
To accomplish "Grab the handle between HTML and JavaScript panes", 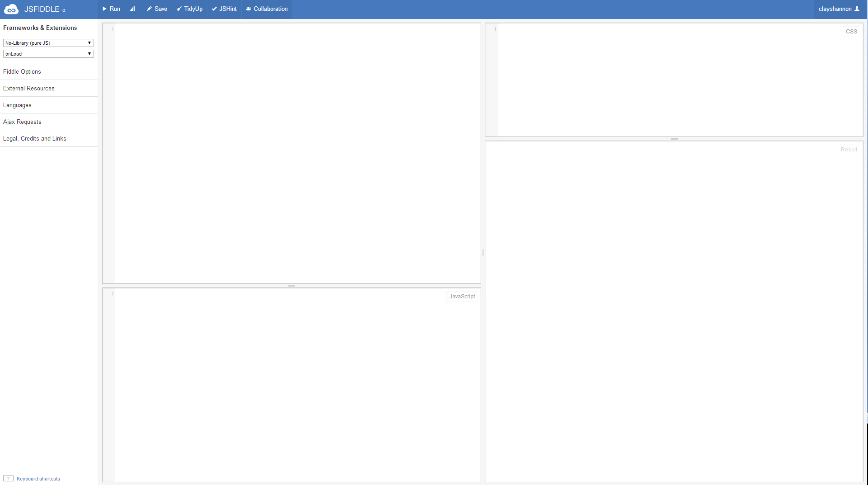I will tap(291, 286).
